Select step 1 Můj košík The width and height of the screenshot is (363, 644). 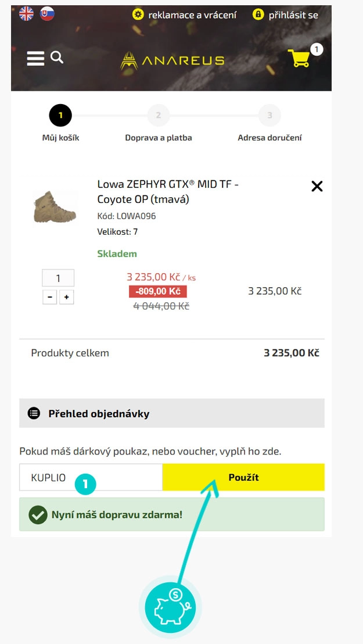click(x=60, y=116)
